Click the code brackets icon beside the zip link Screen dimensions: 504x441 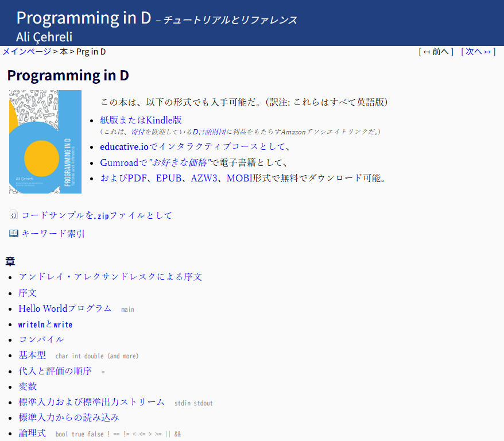(14, 214)
